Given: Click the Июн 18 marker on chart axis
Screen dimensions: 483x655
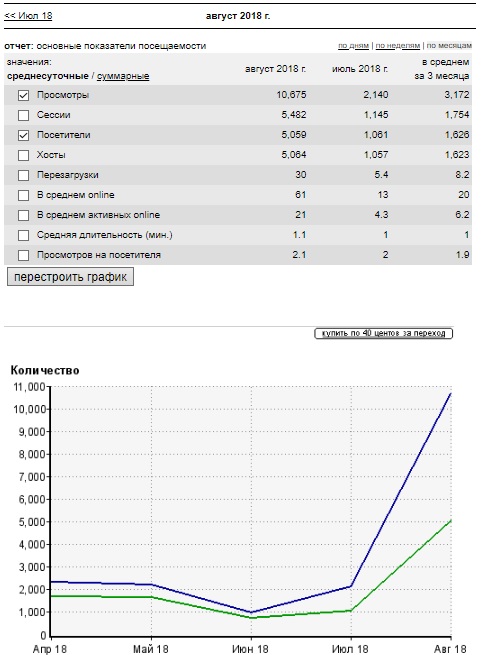Looking at the screenshot, I should tap(250, 649).
